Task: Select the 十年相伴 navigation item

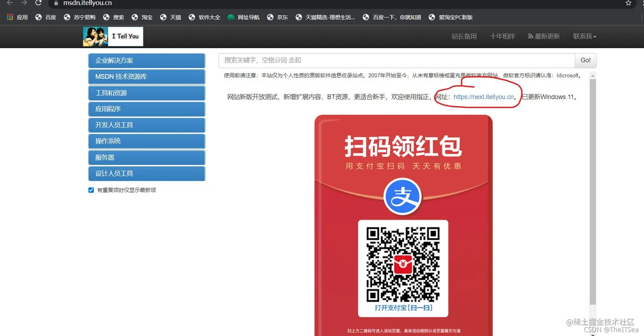Action: 502,36
